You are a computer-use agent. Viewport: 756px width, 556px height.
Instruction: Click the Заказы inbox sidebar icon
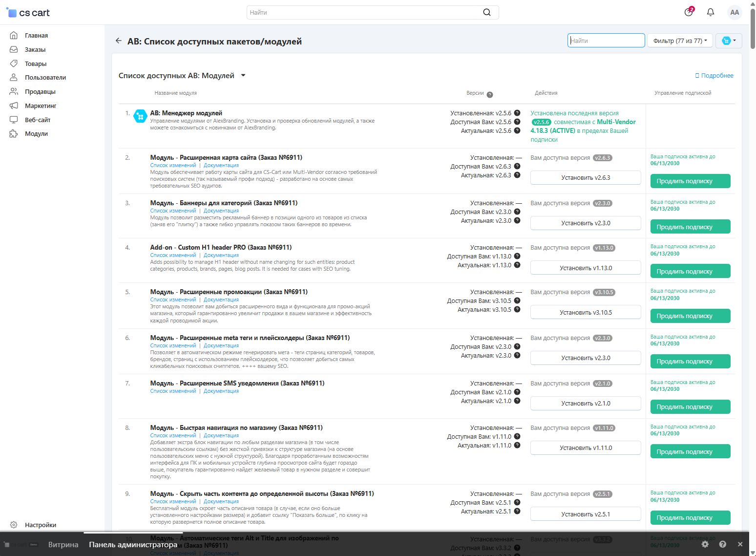tap(14, 49)
